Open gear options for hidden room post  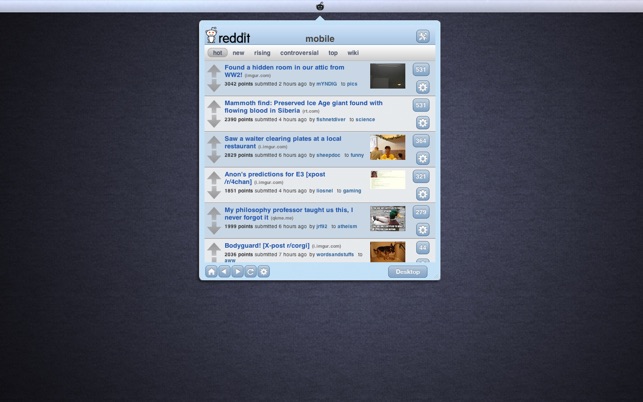click(x=423, y=87)
